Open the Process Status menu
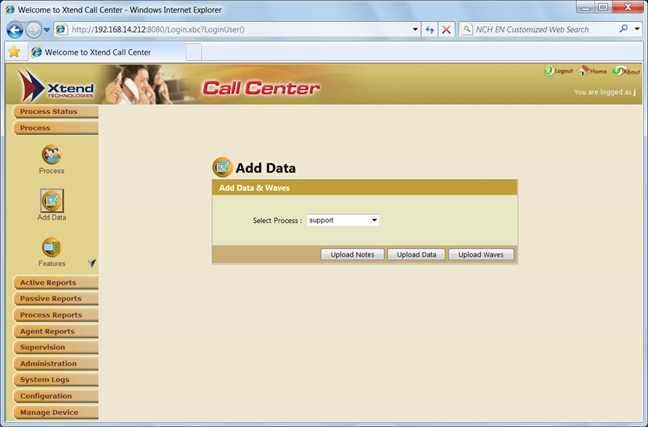648x427 pixels. [55, 112]
